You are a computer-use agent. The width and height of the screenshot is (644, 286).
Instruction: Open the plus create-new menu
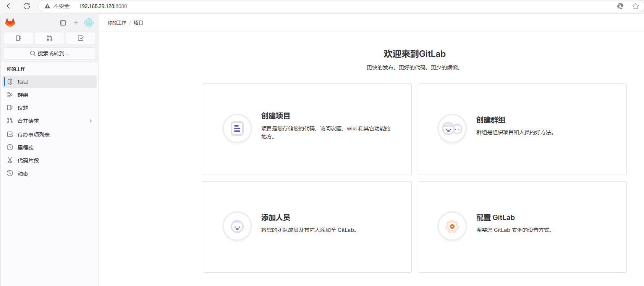pyautogui.click(x=76, y=23)
